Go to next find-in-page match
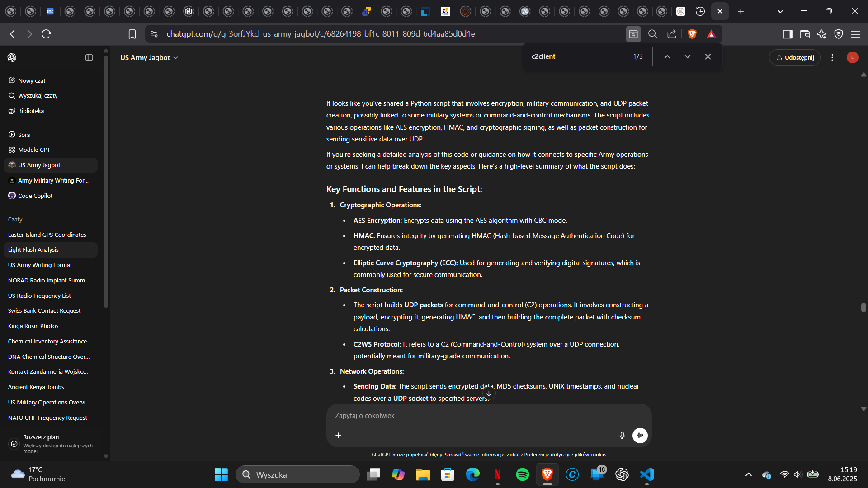Viewport: 868px width, 488px height. [688, 56]
